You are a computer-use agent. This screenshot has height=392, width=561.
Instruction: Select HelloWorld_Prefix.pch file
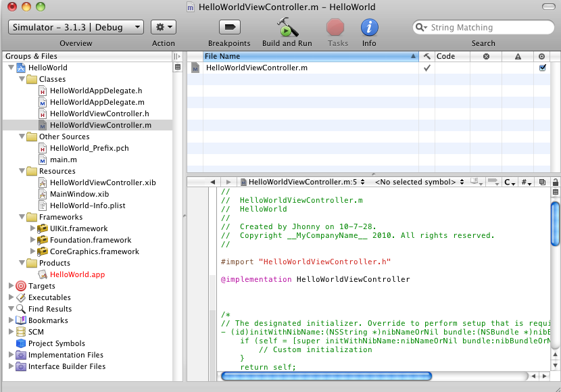(x=89, y=148)
